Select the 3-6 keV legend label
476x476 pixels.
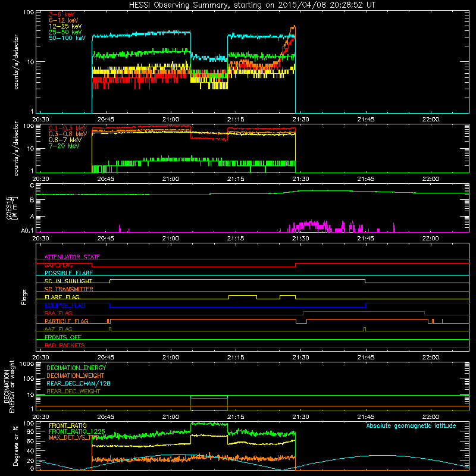coord(61,14)
